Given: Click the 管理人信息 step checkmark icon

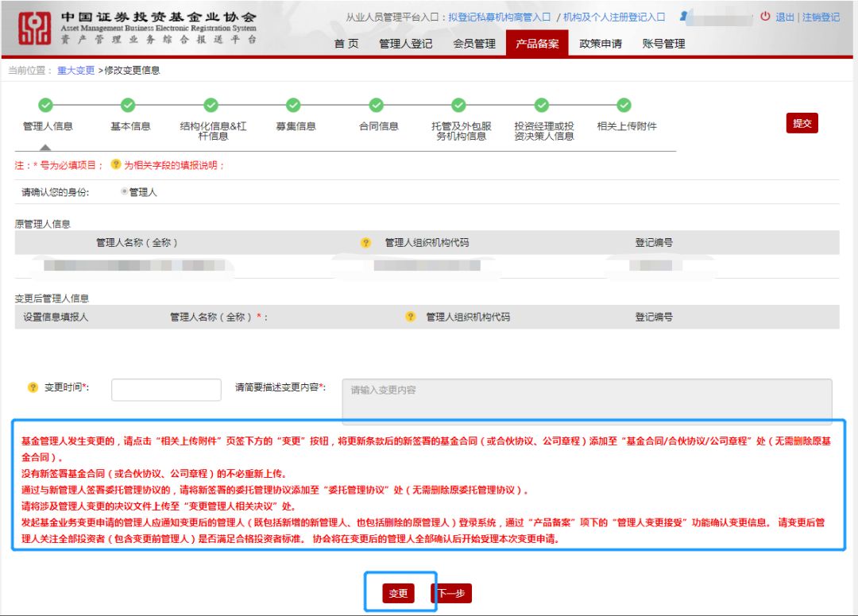Looking at the screenshot, I should coord(45,105).
